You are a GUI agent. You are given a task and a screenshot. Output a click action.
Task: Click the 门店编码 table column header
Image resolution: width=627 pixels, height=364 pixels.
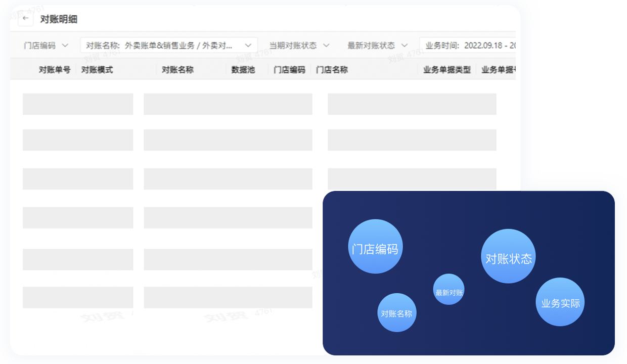pos(289,70)
